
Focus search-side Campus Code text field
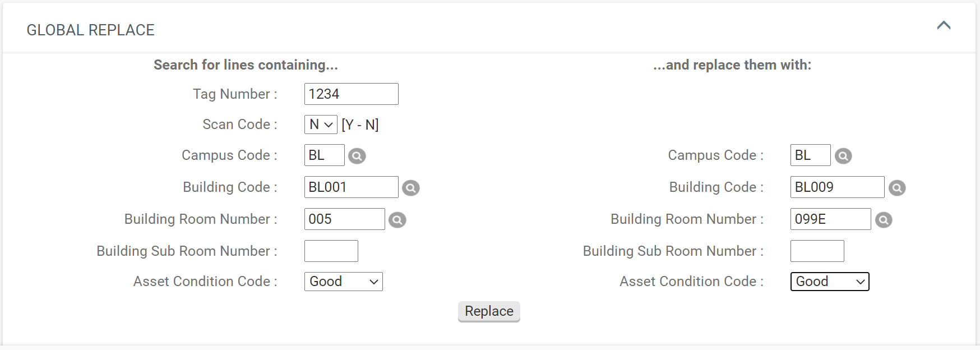click(324, 155)
